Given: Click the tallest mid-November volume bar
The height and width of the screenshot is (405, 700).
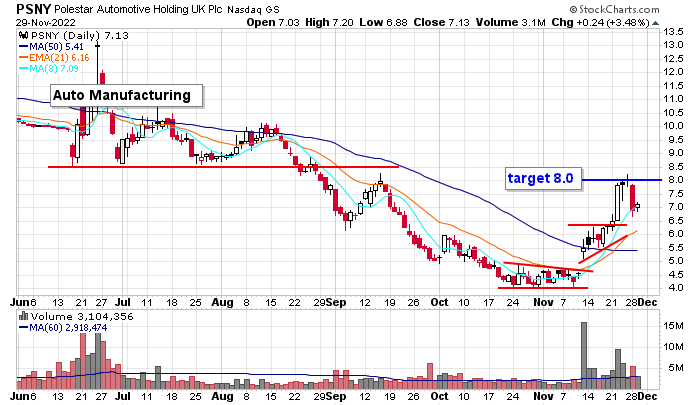Looking at the screenshot, I should pos(583,355).
